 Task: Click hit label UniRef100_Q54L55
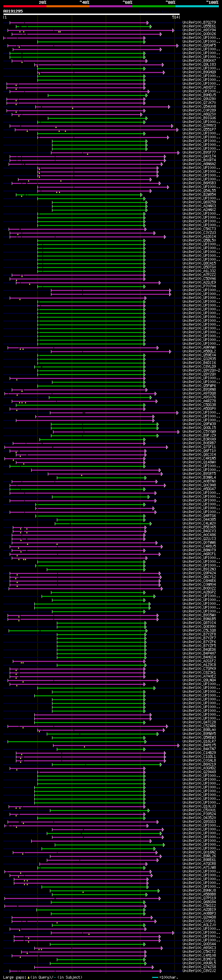click(x=199, y=191)
